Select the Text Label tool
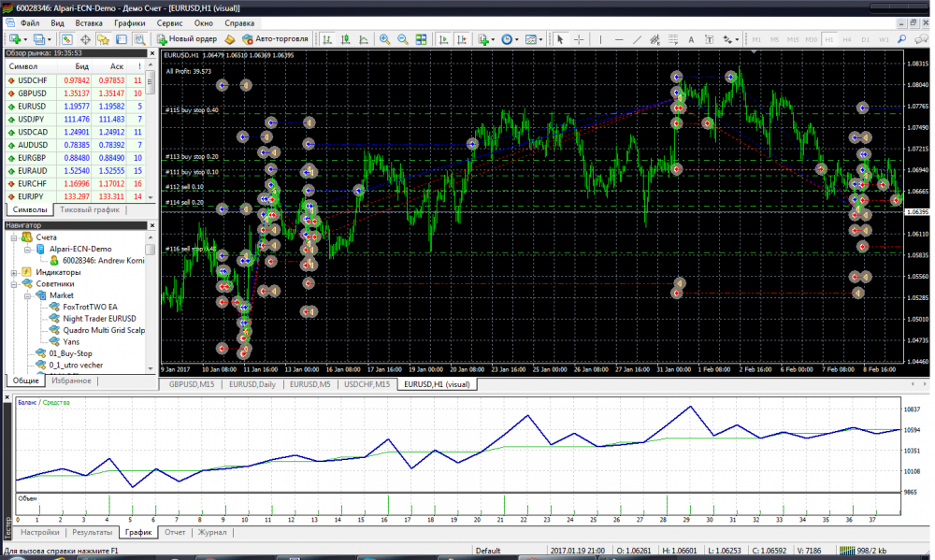Viewport: 935px width, 560px height. [709, 39]
